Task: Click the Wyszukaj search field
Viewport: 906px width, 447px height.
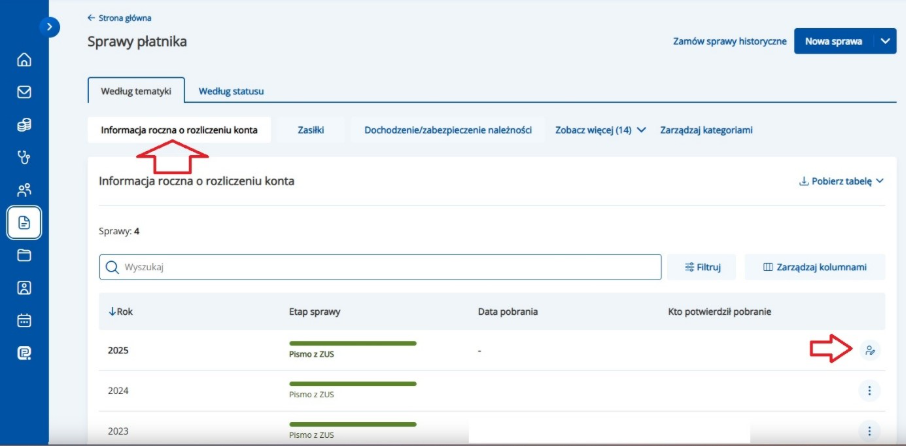Action: (380, 267)
